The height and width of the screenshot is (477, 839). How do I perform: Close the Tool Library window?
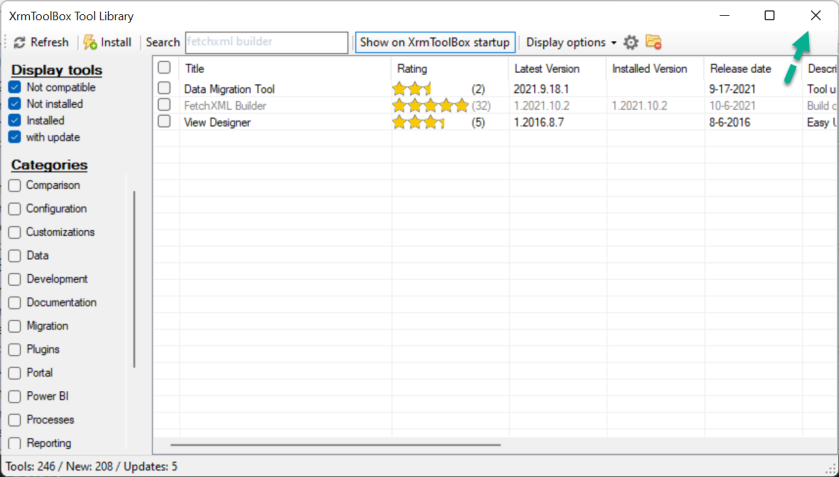point(815,16)
